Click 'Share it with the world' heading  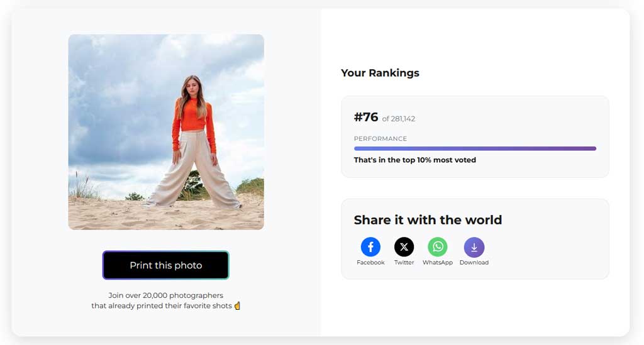pos(428,220)
